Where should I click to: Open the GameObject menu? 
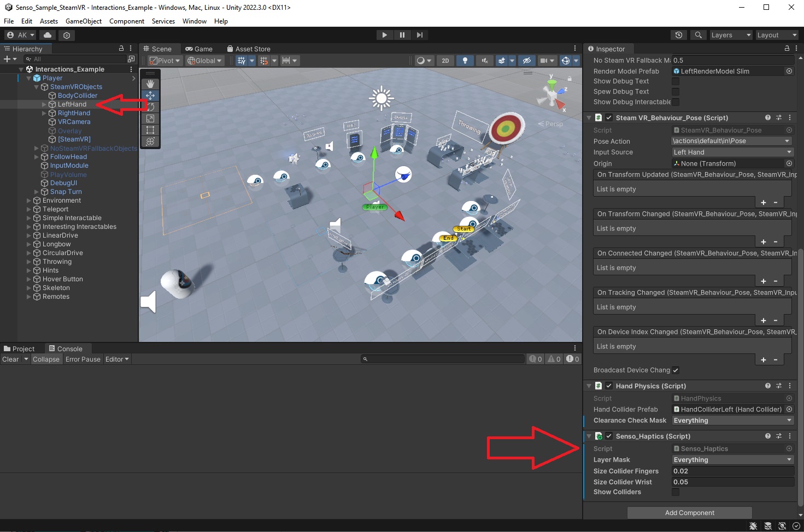point(83,21)
